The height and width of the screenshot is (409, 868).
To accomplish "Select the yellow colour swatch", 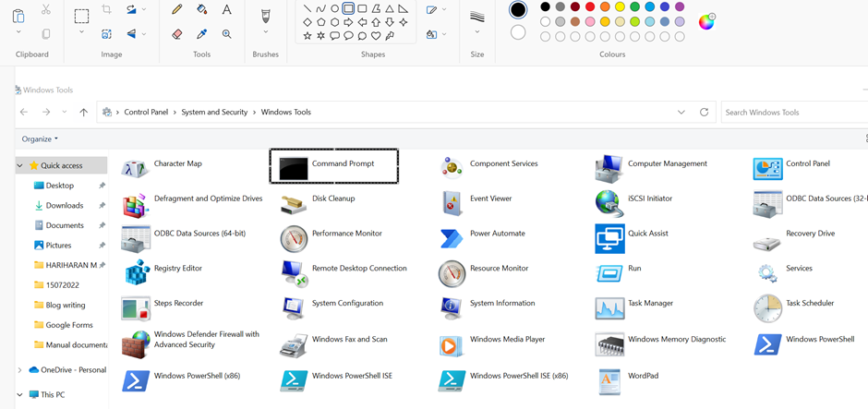I will point(620,6).
